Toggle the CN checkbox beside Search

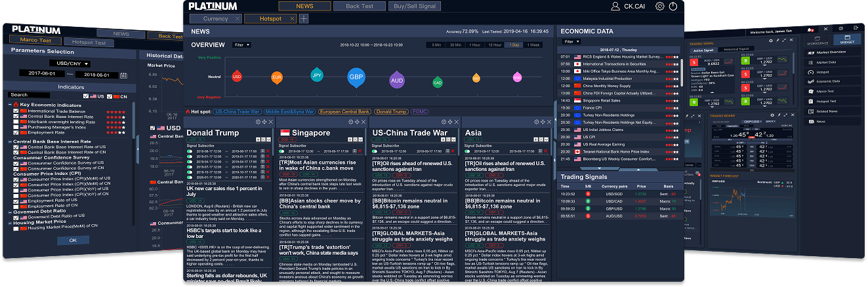click(108, 96)
